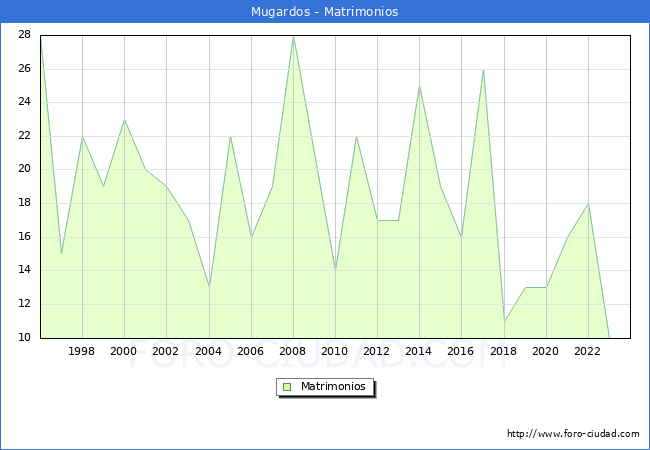Click the y-axis value 10
650x450 pixels.
pyautogui.click(x=24, y=337)
